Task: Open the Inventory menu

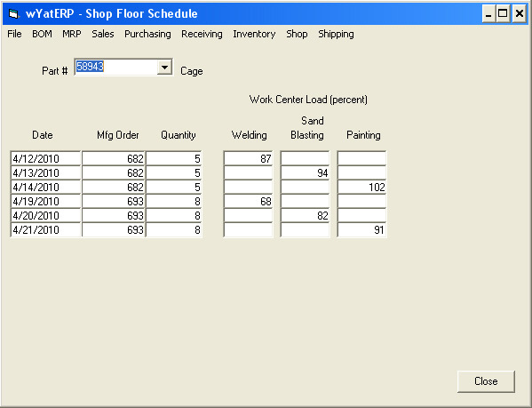Action: 254,34
